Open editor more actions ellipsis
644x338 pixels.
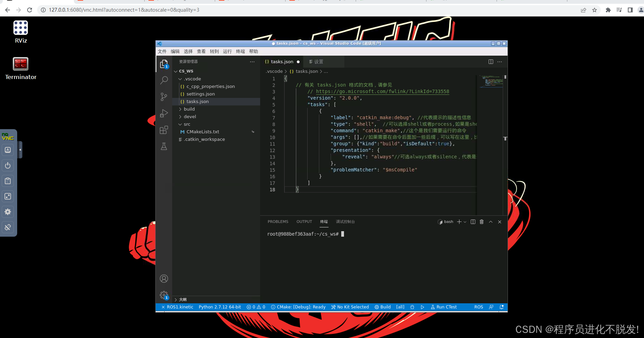tap(500, 62)
